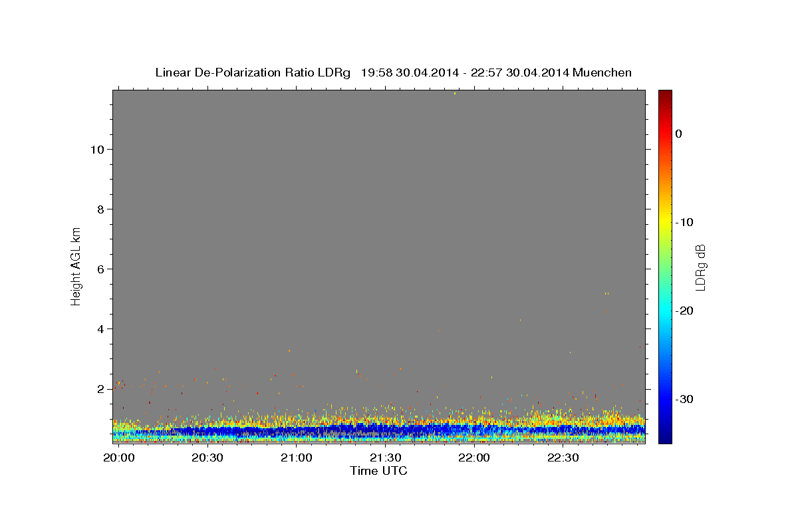Viewport: 798px width, 532px height.
Task: Click the 20:00 time tick label
Action: 119,458
